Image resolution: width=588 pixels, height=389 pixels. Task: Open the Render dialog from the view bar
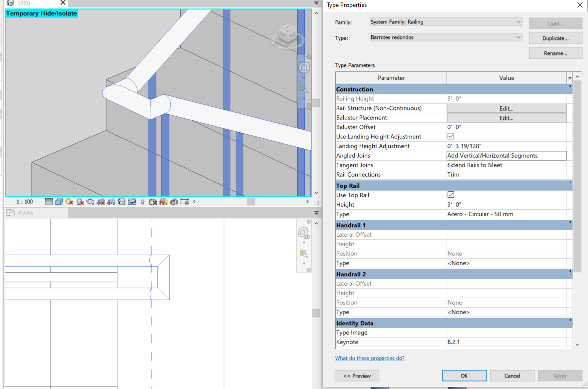click(90, 201)
